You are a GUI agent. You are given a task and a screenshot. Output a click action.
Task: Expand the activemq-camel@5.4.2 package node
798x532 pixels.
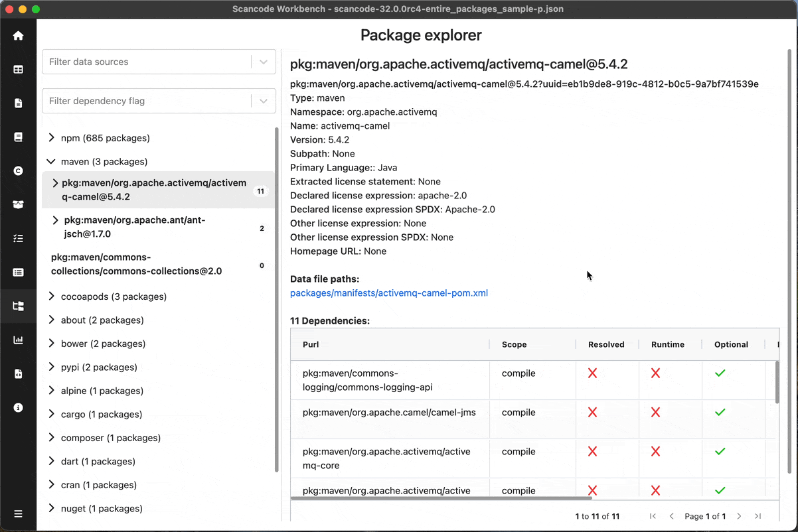pyautogui.click(x=55, y=183)
